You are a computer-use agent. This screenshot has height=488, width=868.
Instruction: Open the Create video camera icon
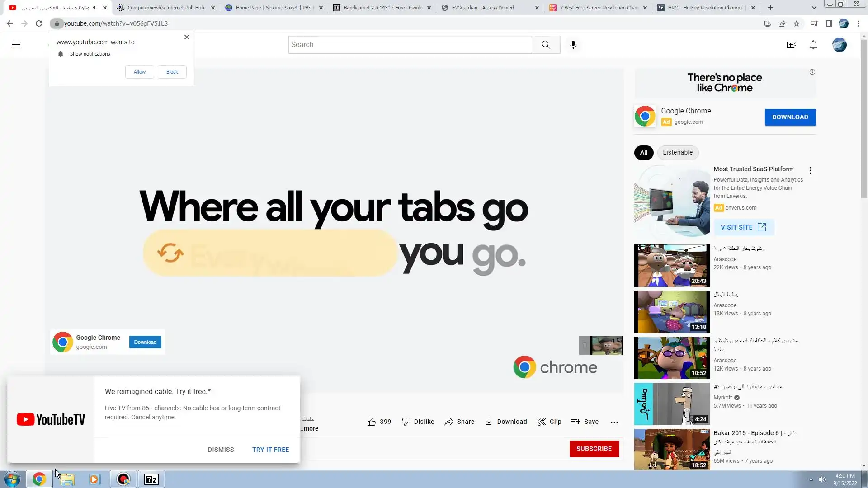tap(791, 45)
